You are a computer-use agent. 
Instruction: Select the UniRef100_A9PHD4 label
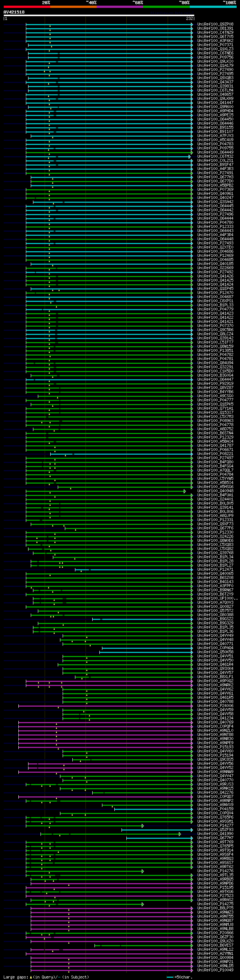click(x=215, y=111)
